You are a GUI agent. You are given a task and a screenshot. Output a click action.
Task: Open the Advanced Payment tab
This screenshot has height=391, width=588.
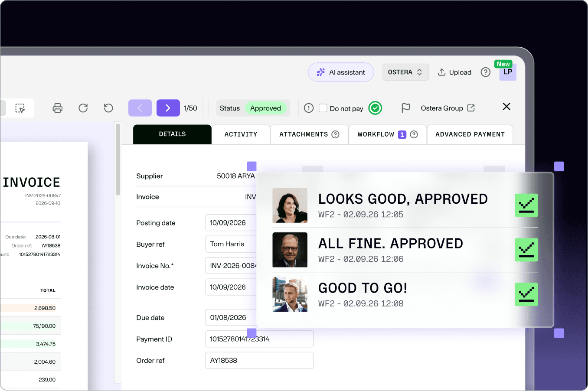coord(470,134)
